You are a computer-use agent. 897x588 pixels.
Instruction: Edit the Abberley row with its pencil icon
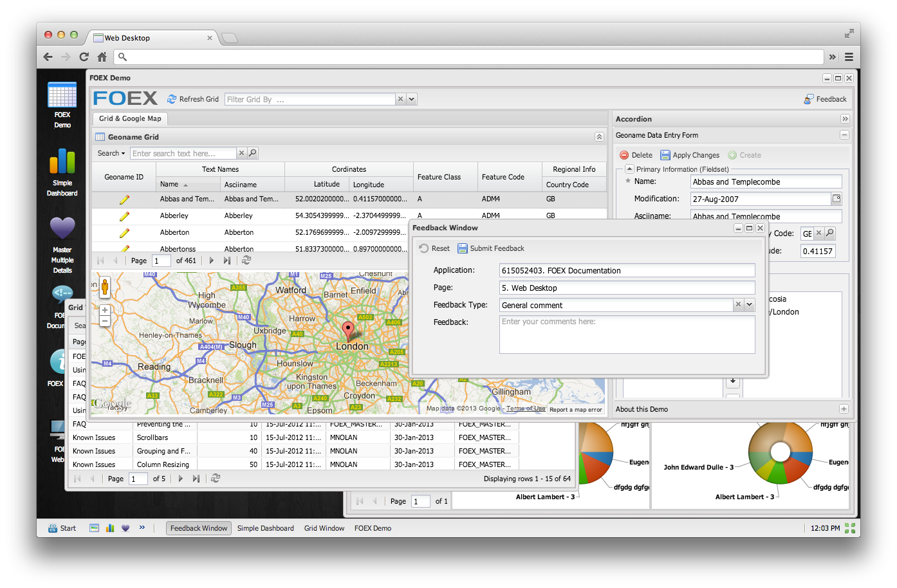[124, 216]
